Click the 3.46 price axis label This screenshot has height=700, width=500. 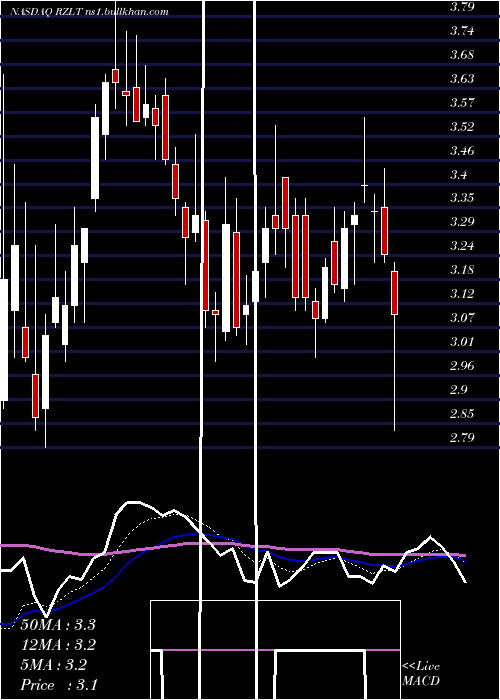[462, 150]
